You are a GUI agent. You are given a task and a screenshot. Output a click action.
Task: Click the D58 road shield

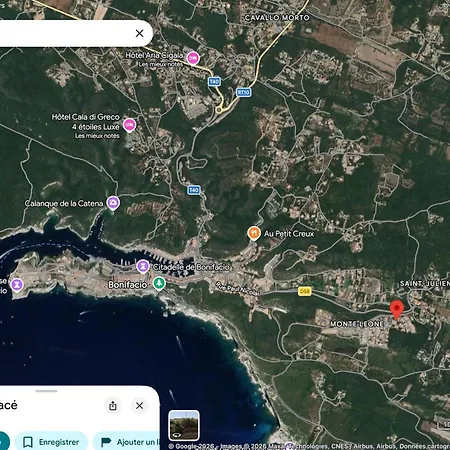point(304,291)
